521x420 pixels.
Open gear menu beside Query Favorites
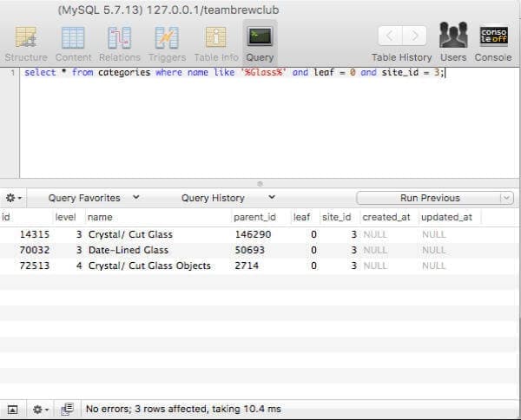[x=14, y=198]
